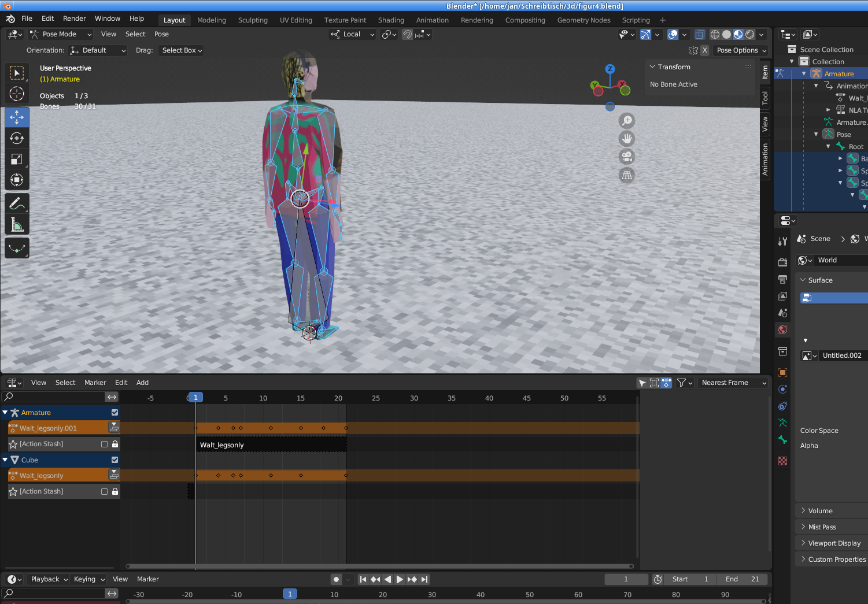The image size is (868, 604).
Task: Expand the Viewport Display panel
Action: 834,543
